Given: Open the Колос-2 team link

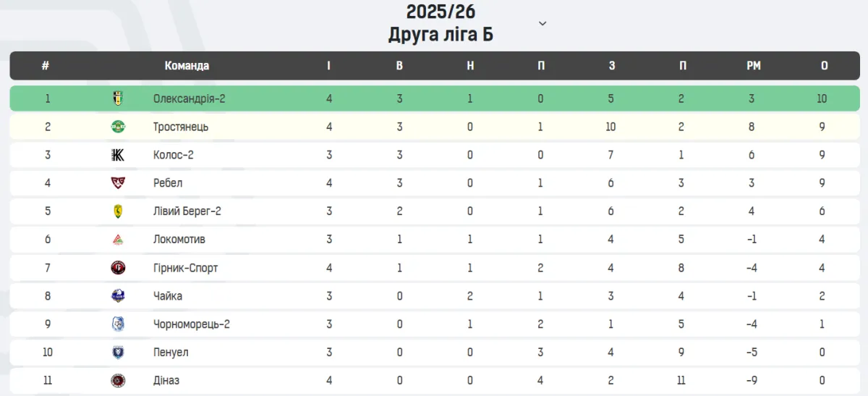Looking at the screenshot, I should coord(174,155).
